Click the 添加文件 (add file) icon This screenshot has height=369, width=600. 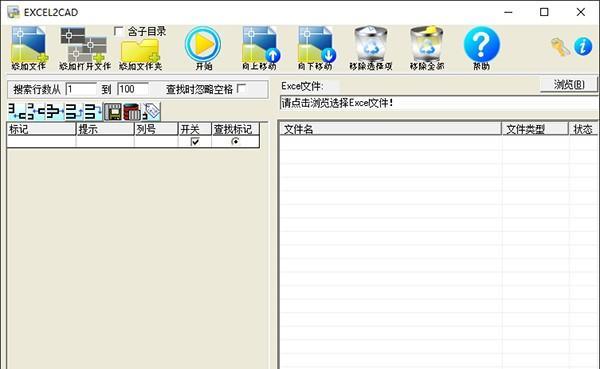pyautogui.click(x=29, y=48)
